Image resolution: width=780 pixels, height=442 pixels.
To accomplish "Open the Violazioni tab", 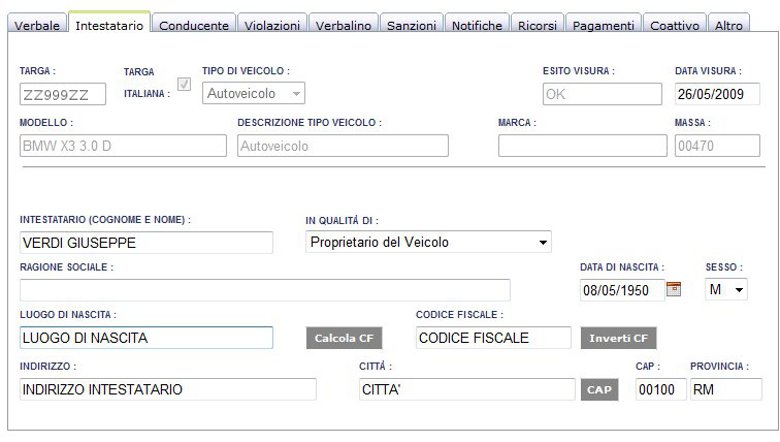I will pyautogui.click(x=272, y=24).
